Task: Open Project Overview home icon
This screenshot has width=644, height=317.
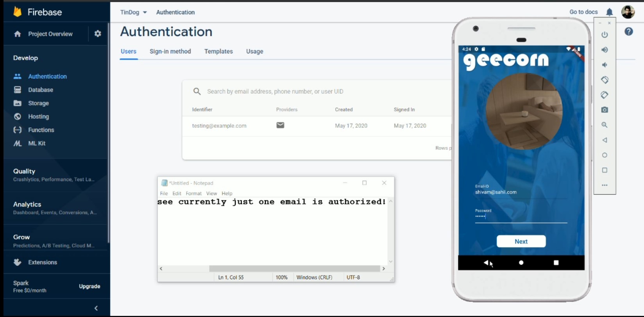Action: pos(17,34)
